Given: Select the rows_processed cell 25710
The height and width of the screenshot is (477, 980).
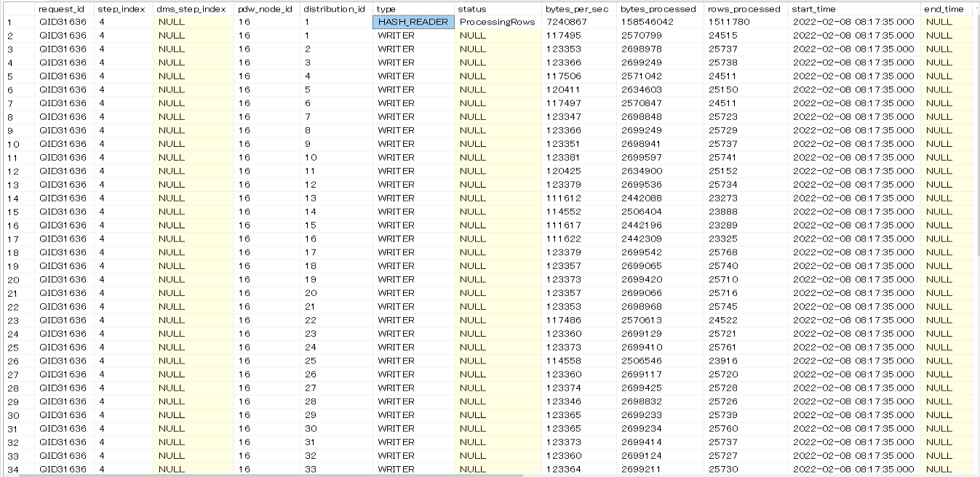Looking at the screenshot, I should (x=745, y=279).
